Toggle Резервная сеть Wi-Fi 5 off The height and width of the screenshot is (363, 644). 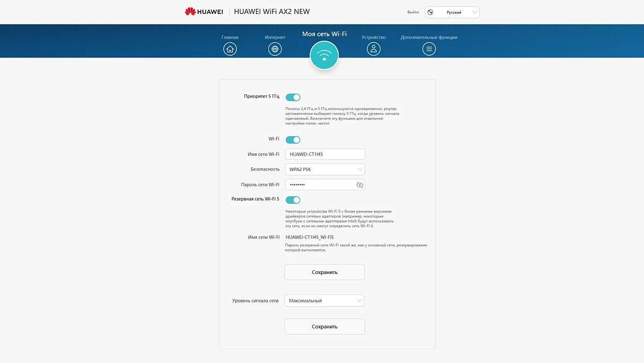(x=292, y=200)
